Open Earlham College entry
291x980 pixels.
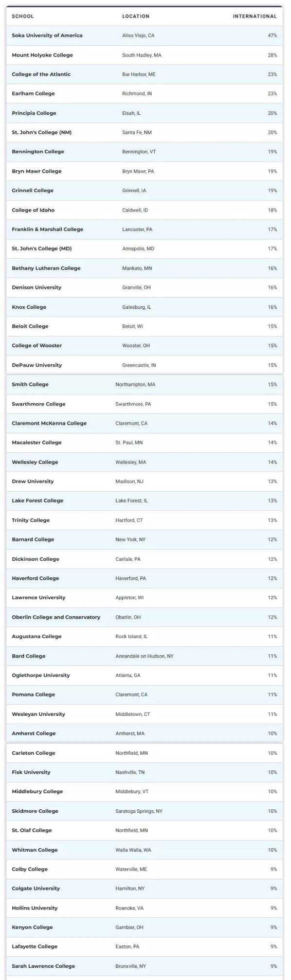click(34, 93)
